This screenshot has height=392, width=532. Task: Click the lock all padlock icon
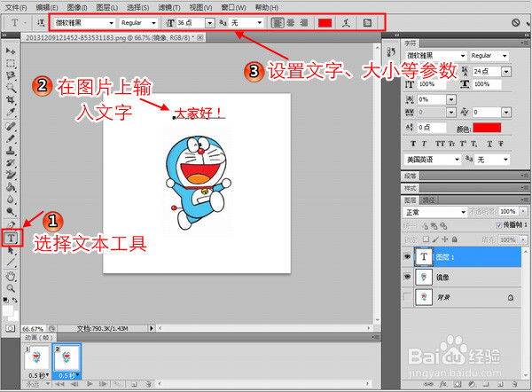(455, 239)
